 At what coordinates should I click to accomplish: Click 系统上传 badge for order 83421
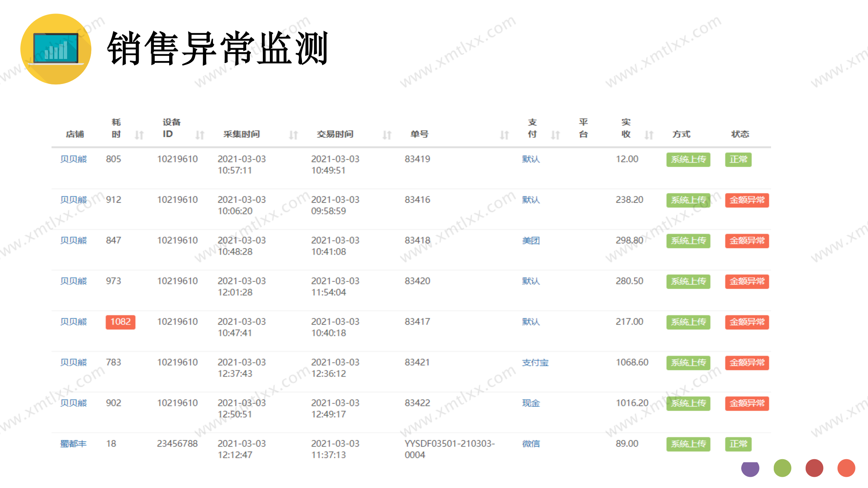pos(688,363)
